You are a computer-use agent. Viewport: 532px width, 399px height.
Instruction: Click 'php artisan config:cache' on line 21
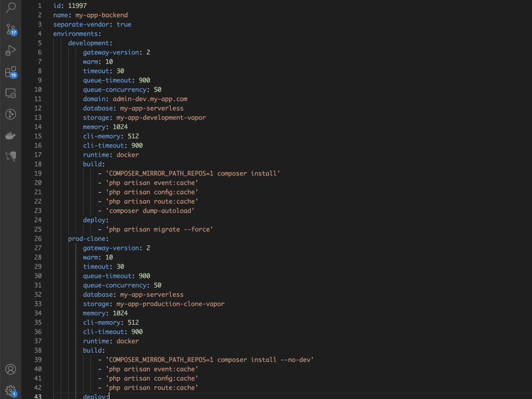coord(152,192)
